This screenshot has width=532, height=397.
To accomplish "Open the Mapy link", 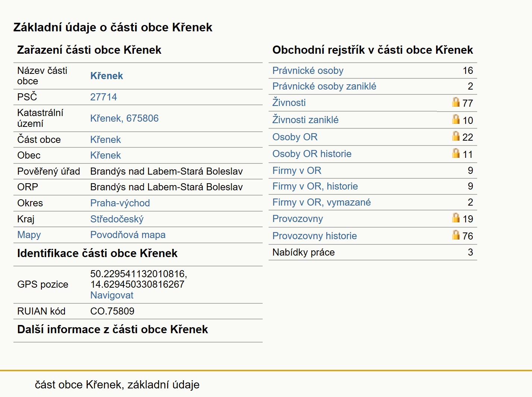I will pos(29,235).
